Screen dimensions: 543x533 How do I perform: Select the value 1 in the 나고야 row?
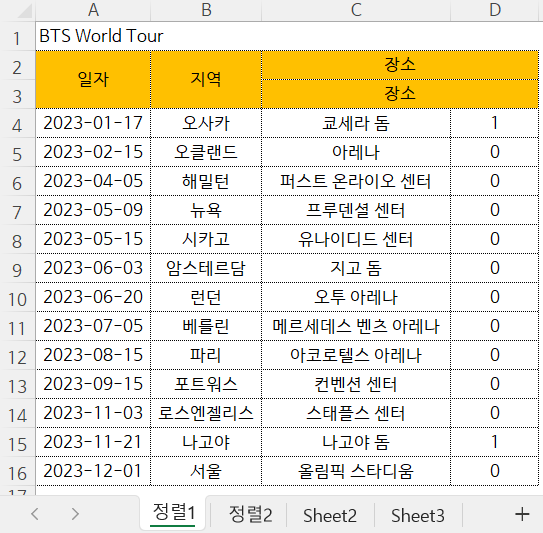pos(495,442)
